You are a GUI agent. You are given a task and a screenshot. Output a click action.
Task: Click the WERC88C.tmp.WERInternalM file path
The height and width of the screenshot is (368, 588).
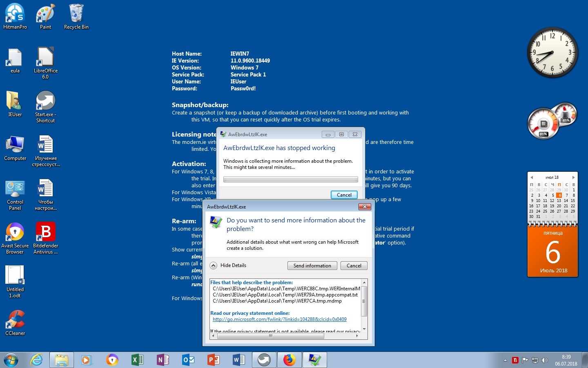pos(286,289)
